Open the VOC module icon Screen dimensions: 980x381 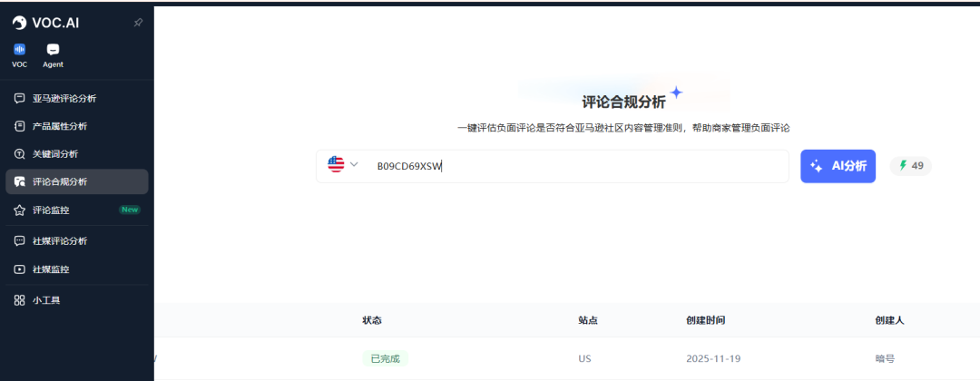[x=19, y=49]
